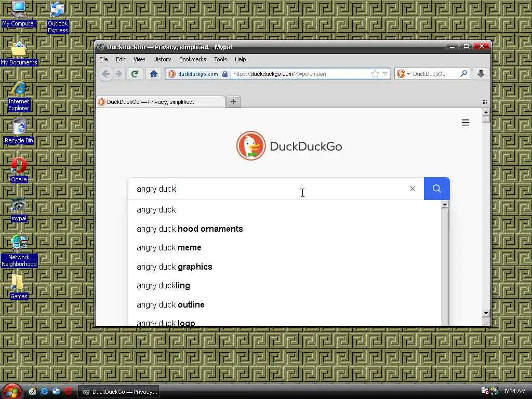
Task: Open the Edit menu
Action: click(121, 59)
